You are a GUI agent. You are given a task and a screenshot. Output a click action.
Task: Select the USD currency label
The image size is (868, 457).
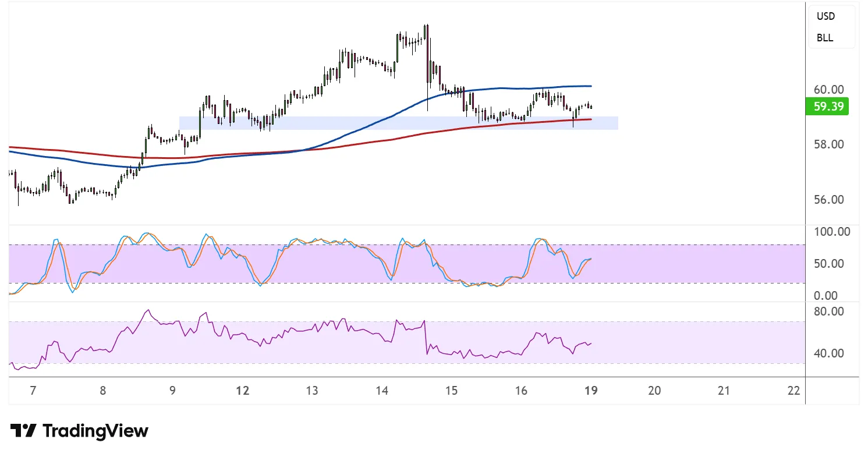tap(826, 16)
